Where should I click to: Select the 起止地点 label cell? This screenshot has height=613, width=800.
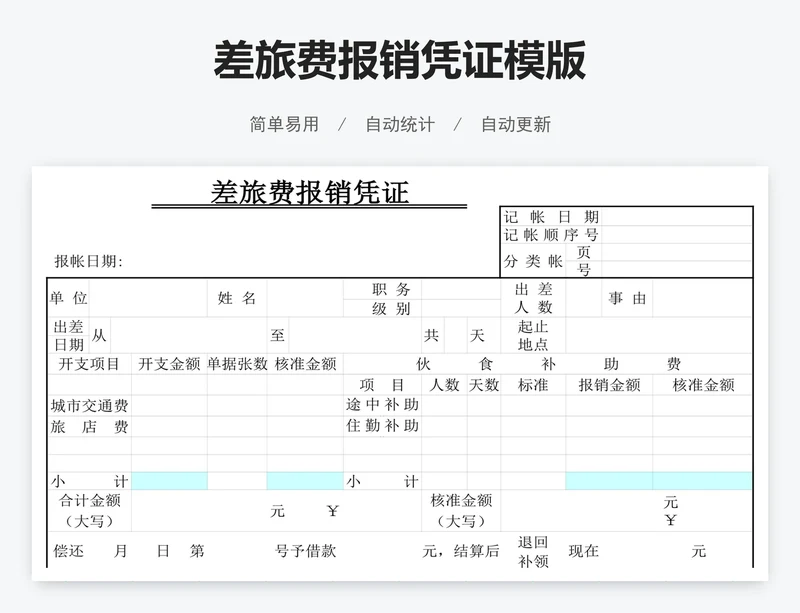tap(533, 335)
